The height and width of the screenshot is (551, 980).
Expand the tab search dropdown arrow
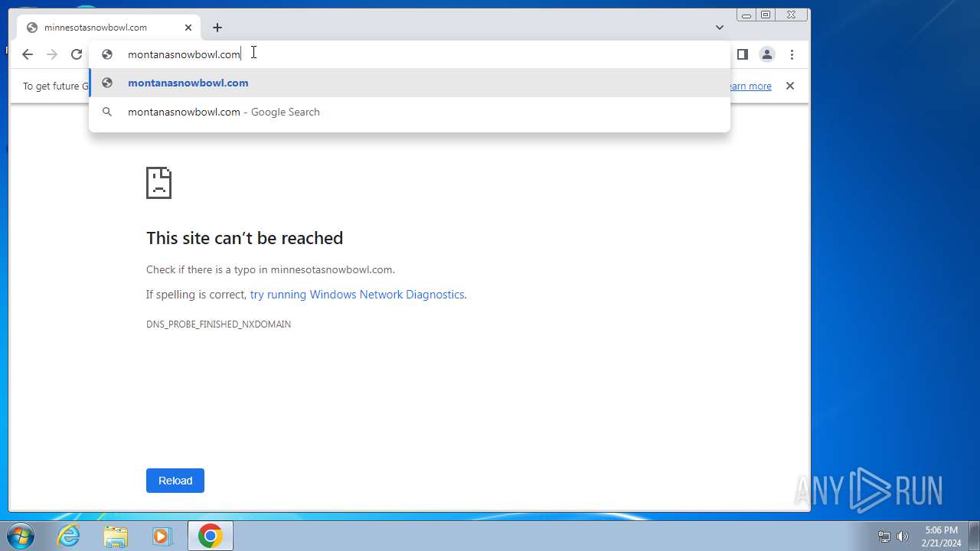(x=720, y=28)
